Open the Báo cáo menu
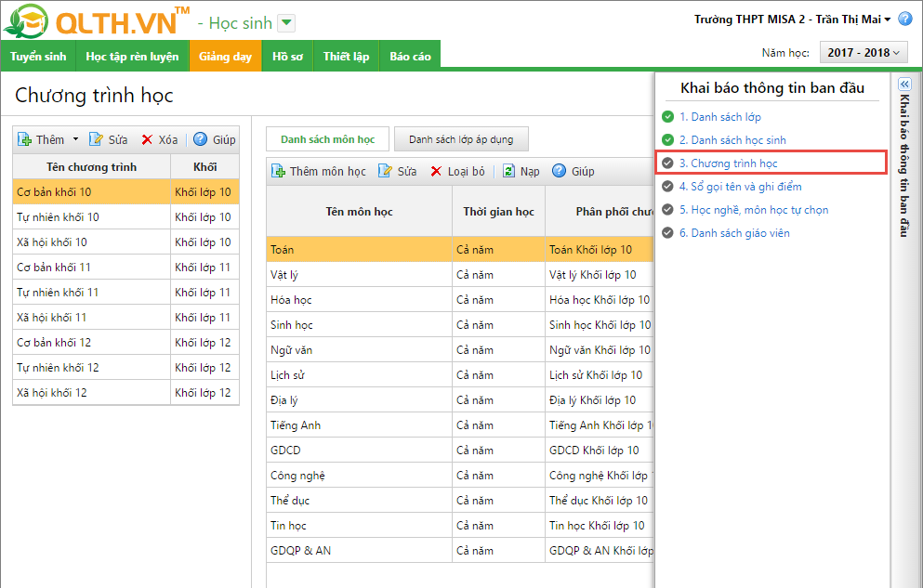This screenshot has width=923, height=588. tap(410, 57)
